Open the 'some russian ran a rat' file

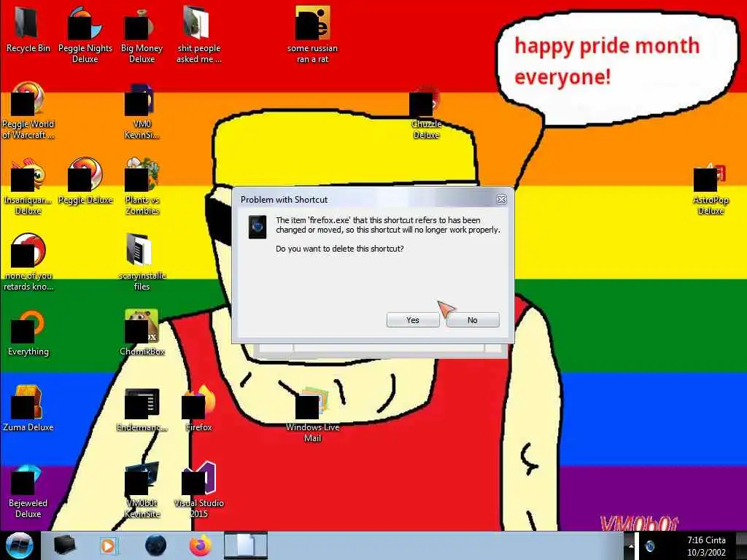pyautogui.click(x=312, y=36)
